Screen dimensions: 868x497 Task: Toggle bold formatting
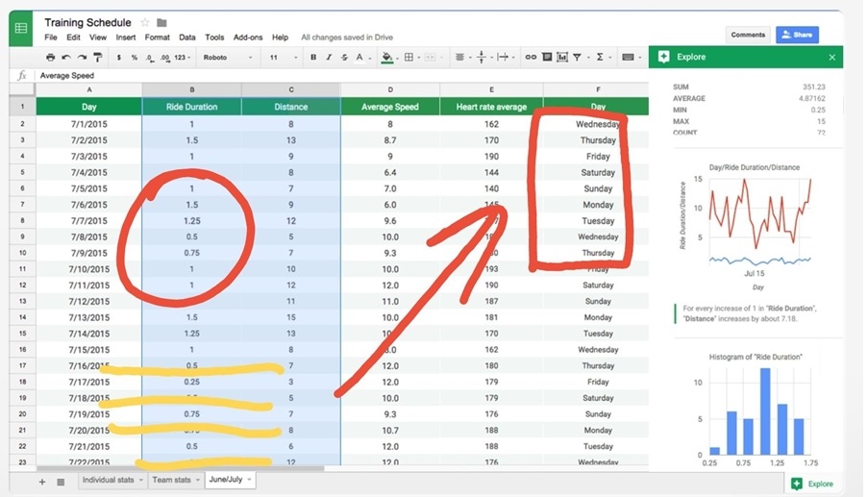pyautogui.click(x=313, y=58)
